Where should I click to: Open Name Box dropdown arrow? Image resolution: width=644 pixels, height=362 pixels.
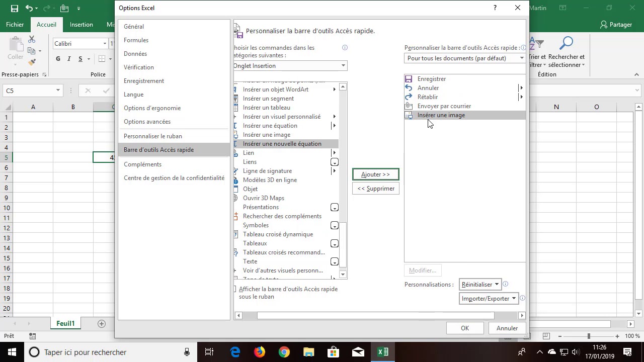(58, 90)
